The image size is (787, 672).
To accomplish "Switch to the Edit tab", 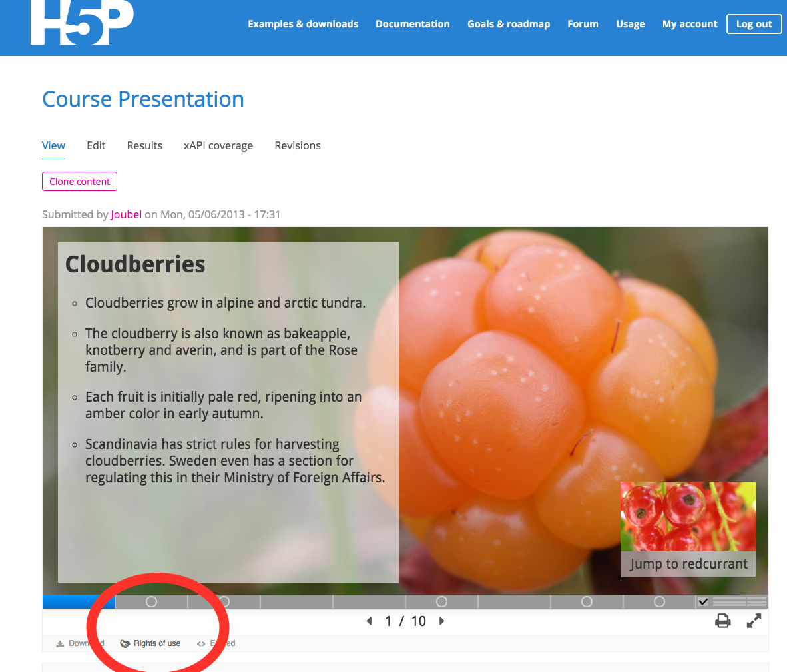I will 96,146.
